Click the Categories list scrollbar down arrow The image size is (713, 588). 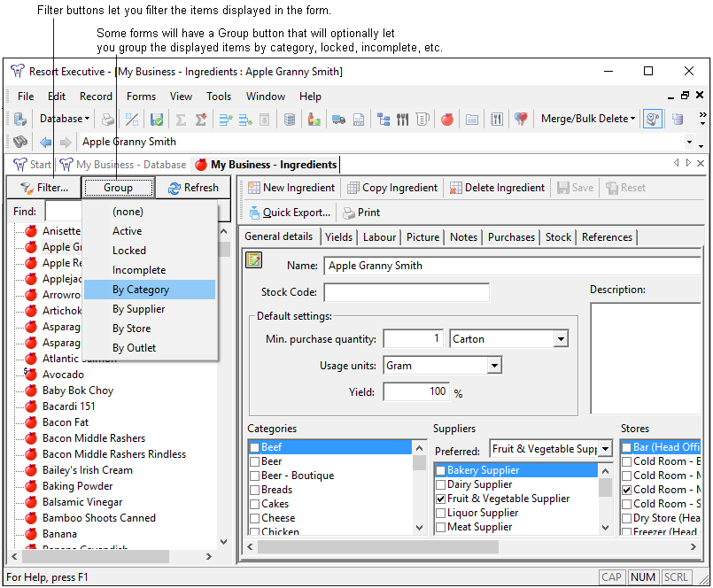point(419,528)
